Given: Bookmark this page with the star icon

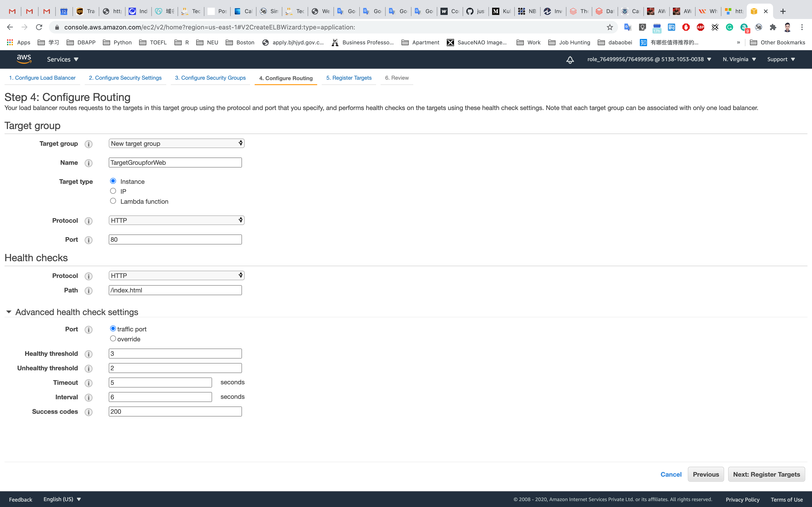Looking at the screenshot, I should tap(610, 27).
